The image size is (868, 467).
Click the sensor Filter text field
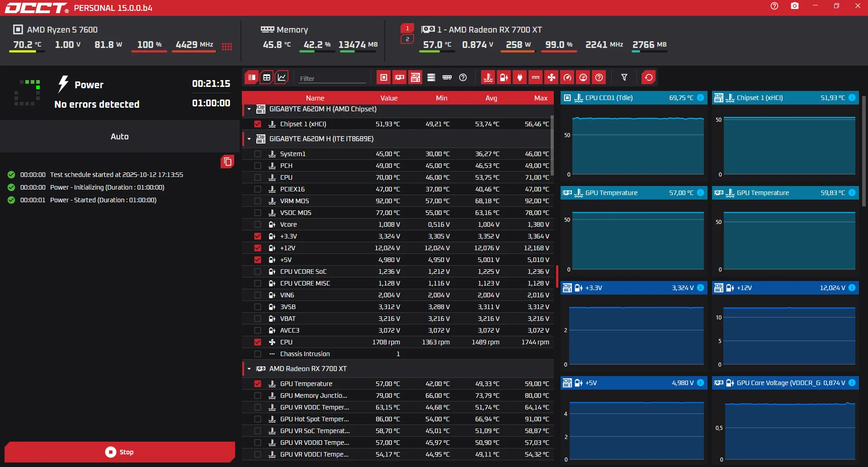[x=332, y=78]
